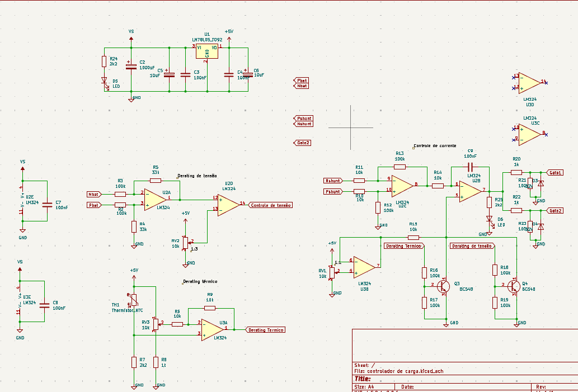Screen dimensions: 578x392
Task: Select the "1:3" note beside RV2
Action: click(x=194, y=249)
